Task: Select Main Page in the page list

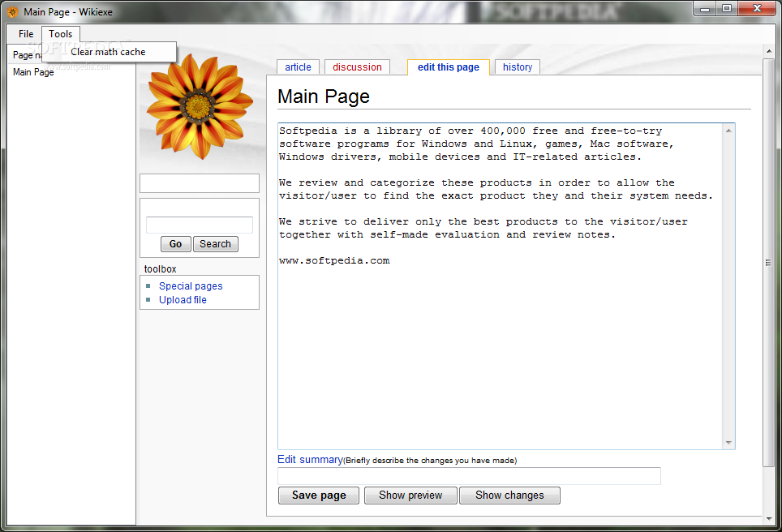Action: (33, 72)
